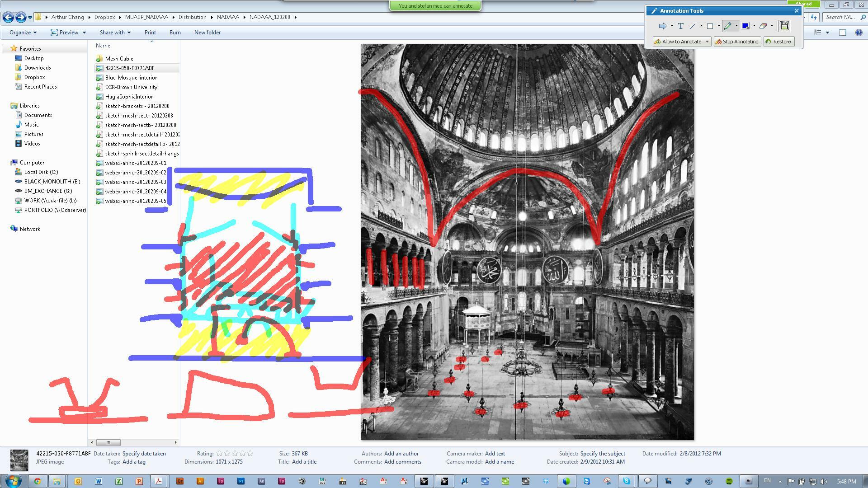This screenshot has height=488, width=868.
Task: Expand the pen tool options dropdown
Action: [x=736, y=26]
